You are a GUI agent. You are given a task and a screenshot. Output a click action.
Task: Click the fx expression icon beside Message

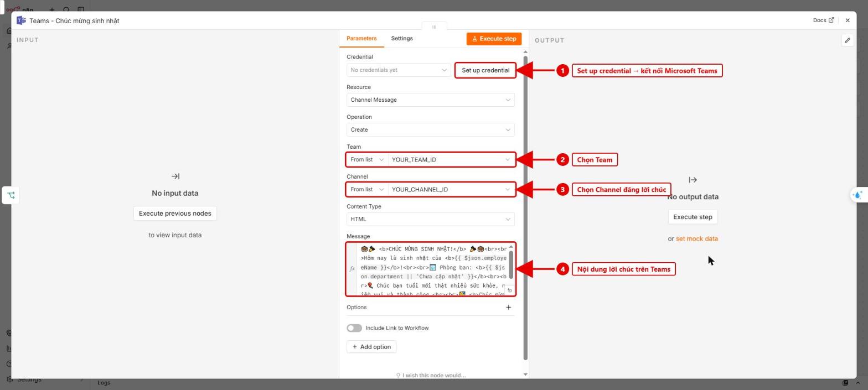(x=352, y=269)
